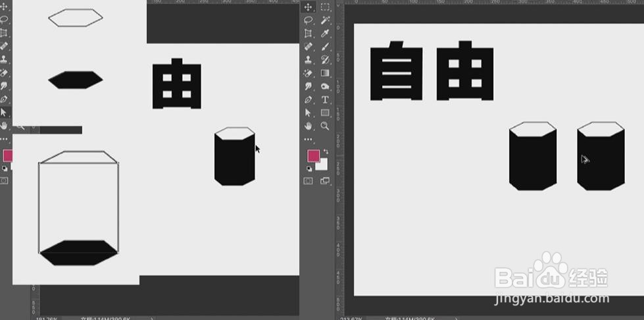Screen dimensions: 644x320
Task: Select the Hand tool in right window
Action: click(x=308, y=126)
